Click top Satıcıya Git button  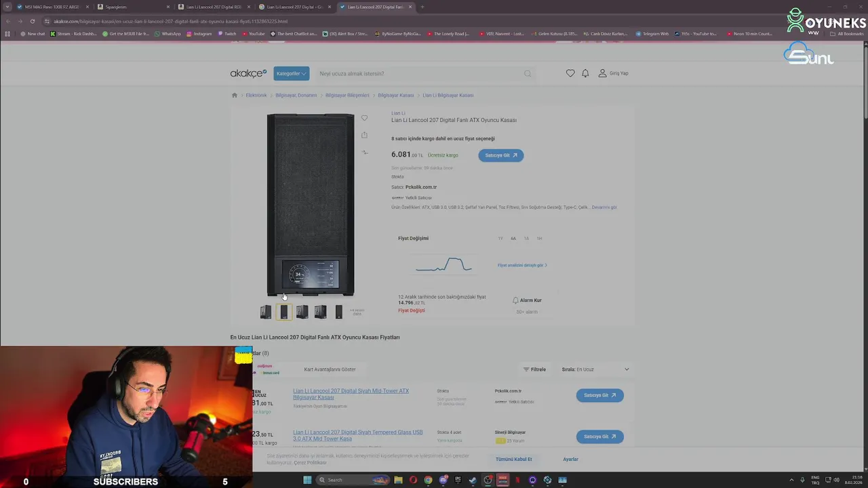point(500,155)
